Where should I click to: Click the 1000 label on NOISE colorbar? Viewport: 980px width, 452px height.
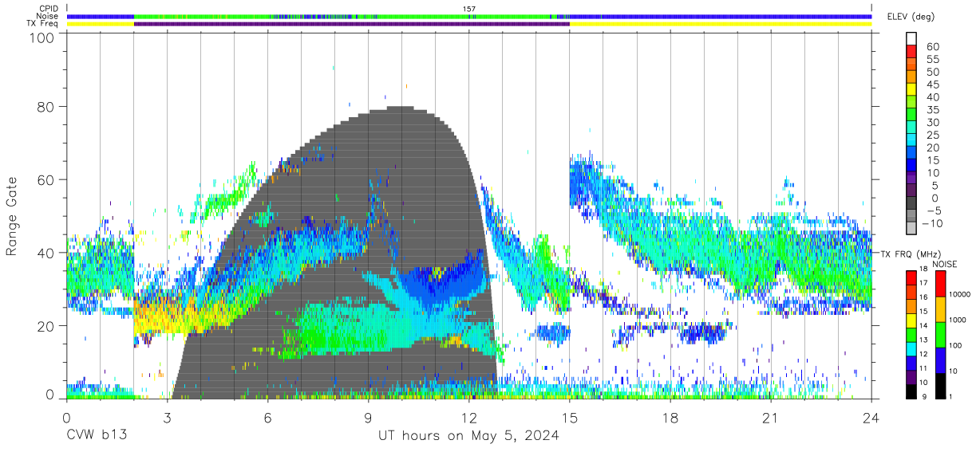(957, 320)
